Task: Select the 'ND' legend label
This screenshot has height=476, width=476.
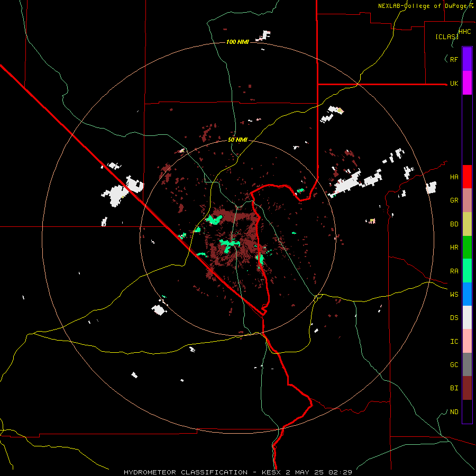Action: coord(454,412)
